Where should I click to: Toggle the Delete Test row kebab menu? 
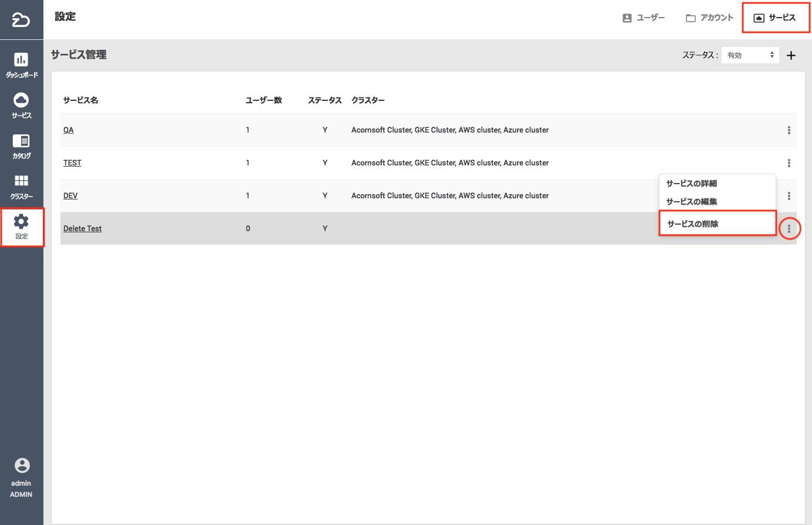(x=789, y=229)
